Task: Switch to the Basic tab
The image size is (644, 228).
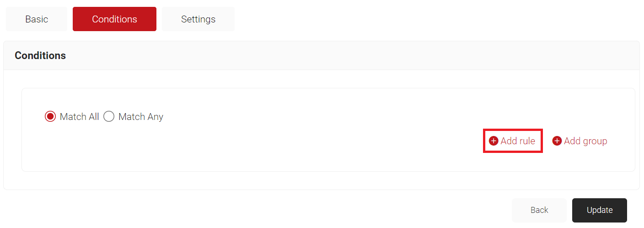Action: click(37, 19)
